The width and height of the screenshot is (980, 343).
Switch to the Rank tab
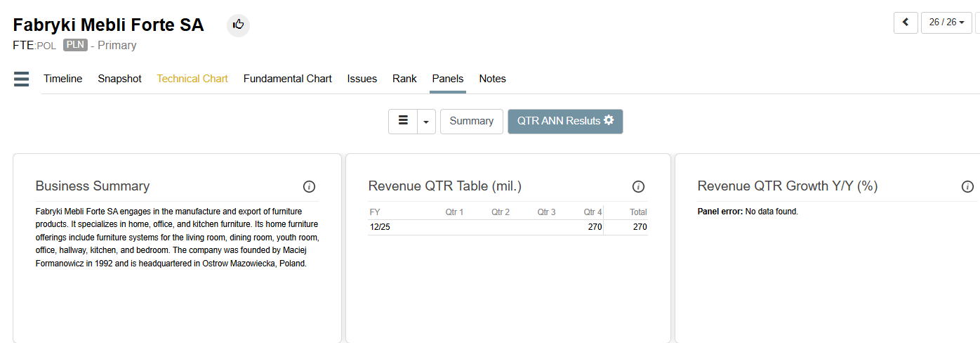(x=404, y=79)
